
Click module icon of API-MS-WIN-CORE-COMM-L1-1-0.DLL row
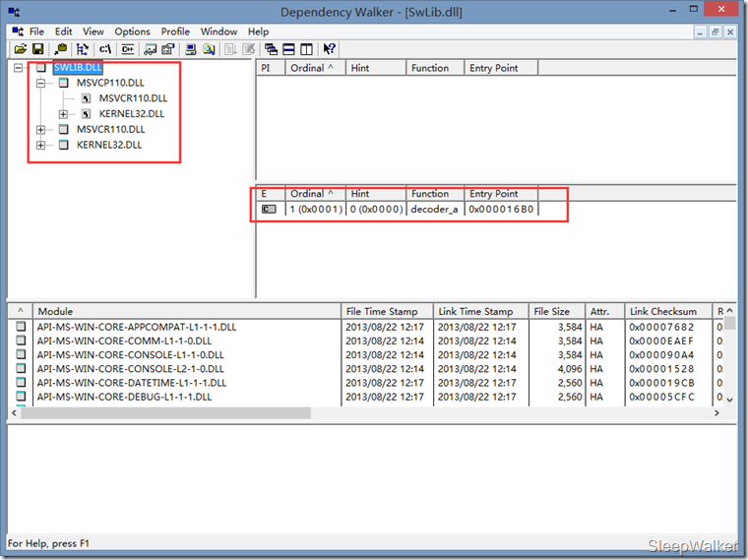tap(21, 341)
